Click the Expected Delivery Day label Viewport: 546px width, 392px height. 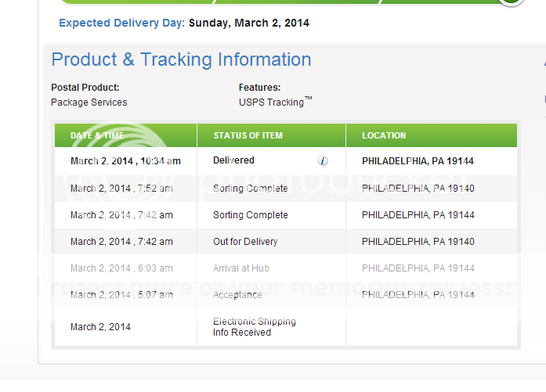(x=121, y=23)
